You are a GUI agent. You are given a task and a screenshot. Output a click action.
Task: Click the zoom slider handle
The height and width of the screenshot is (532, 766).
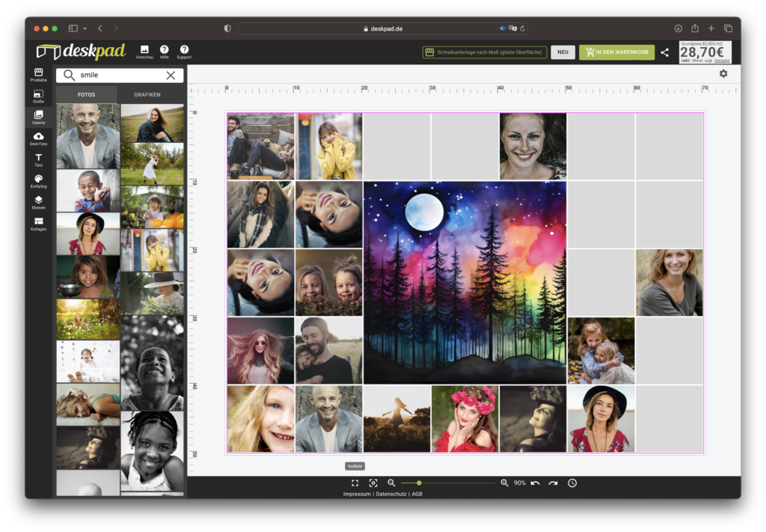pyautogui.click(x=419, y=483)
